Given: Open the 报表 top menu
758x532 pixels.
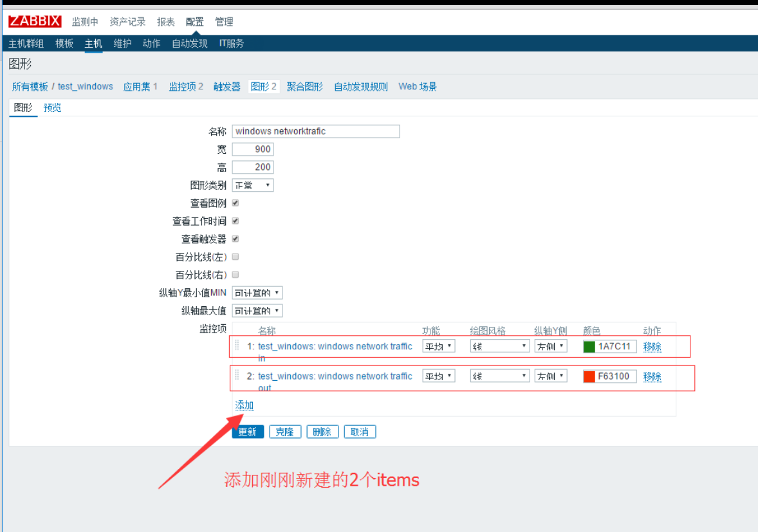Looking at the screenshot, I should tap(166, 22).
